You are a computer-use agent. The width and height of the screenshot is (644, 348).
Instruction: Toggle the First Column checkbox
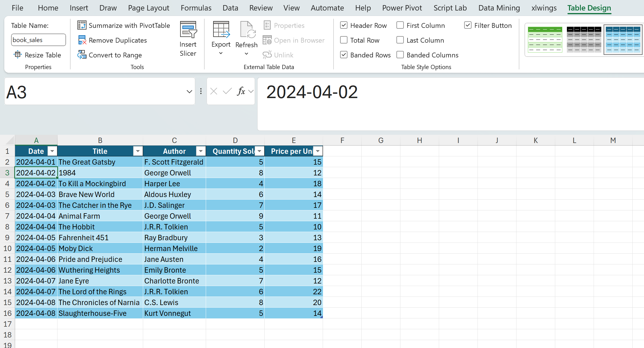point(400,25)
